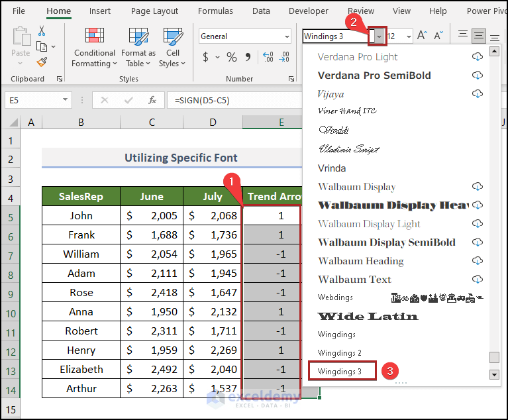Click John's July value 2,068
The width and height of the screenshot is (508, 420).
click(213, 215)
